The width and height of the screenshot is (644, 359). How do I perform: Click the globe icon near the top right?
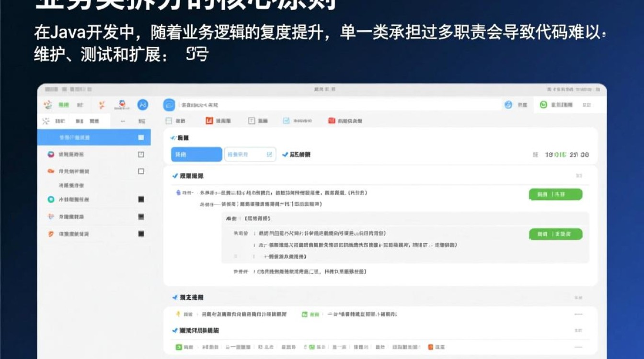click(509, 105)
